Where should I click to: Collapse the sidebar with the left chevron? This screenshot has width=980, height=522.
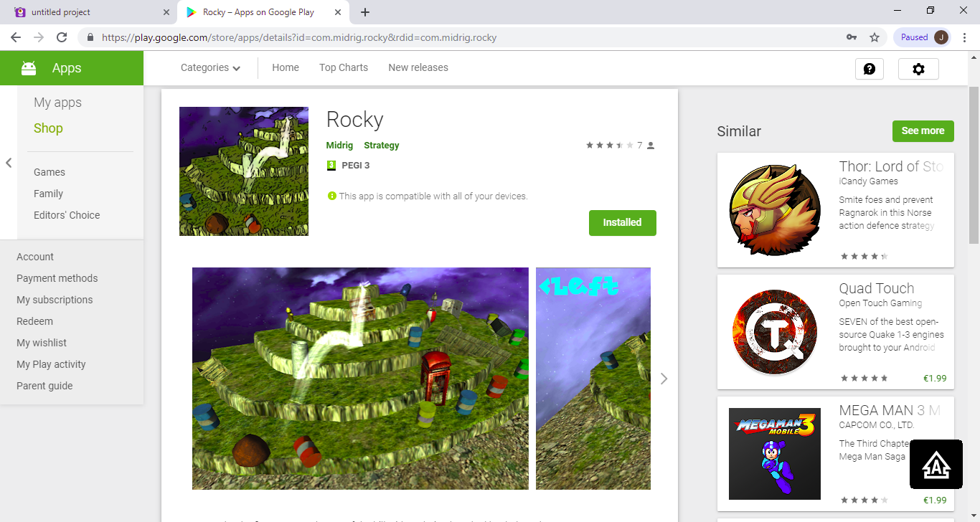click(x=9, y=163)
